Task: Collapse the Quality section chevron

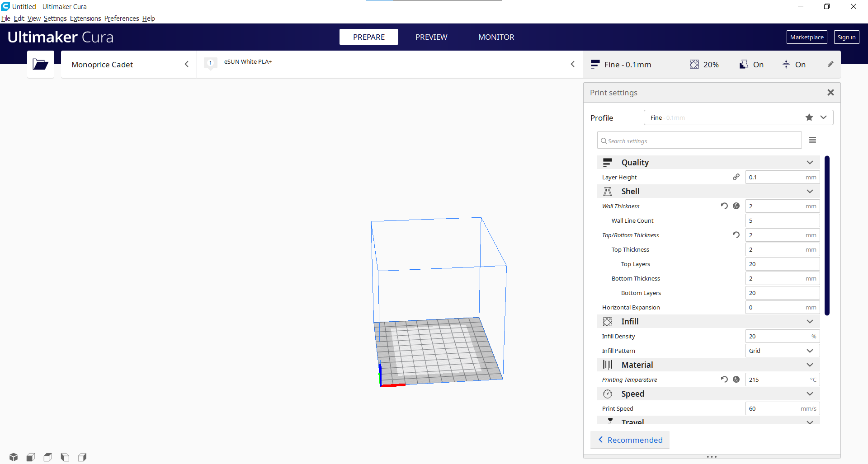Action: tap(810, 163)
